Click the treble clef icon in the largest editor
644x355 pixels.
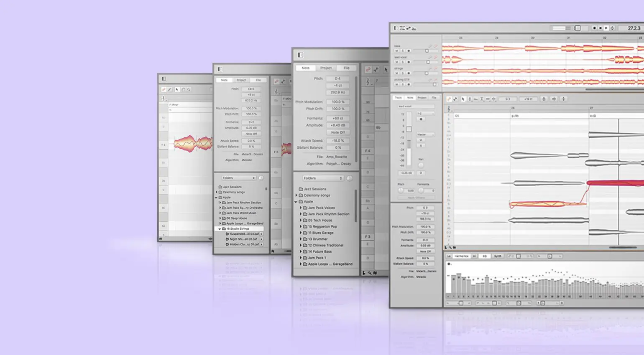[x=449, y=109]
